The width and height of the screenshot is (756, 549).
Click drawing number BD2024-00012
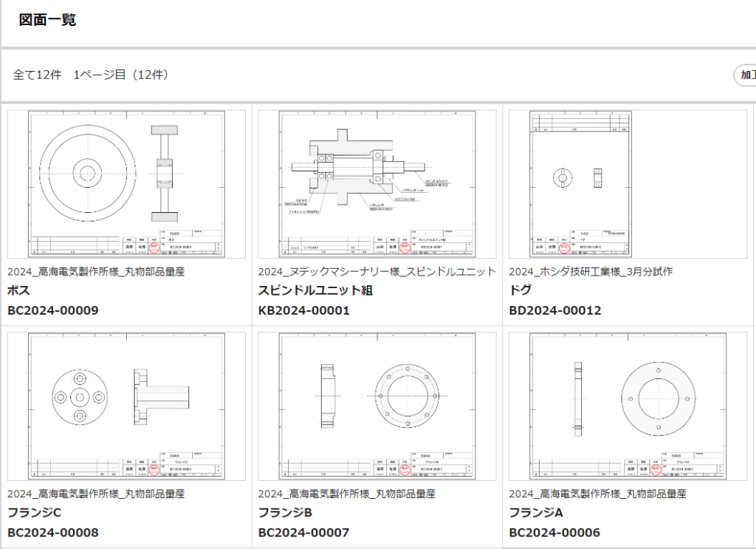[x=554, y=310]
